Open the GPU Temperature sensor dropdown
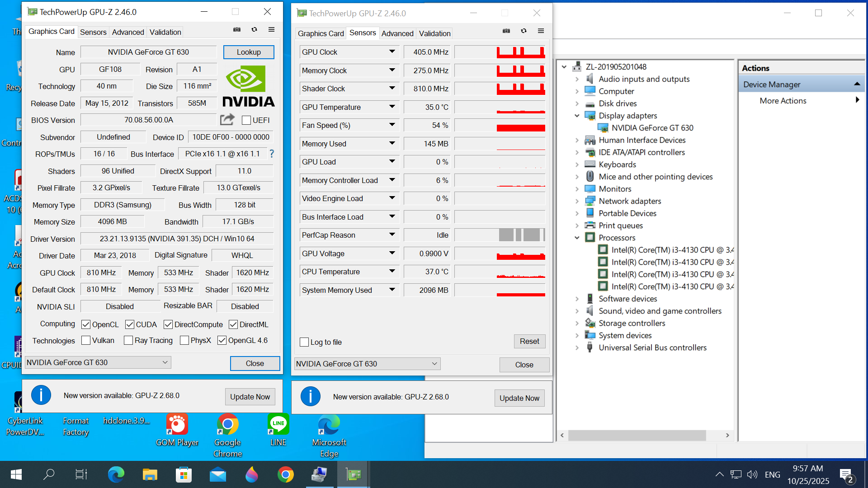Viewport: 868px width, 488px height. 392,107
